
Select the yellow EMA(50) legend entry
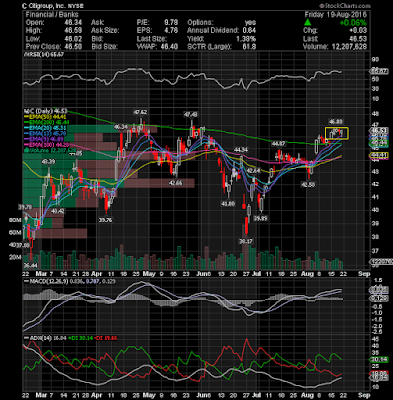[x=45, y=117]
